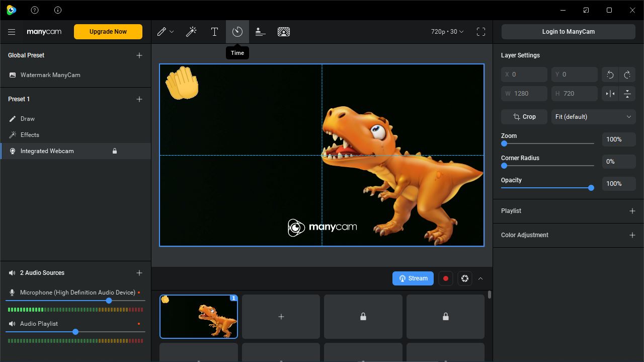The image size is (644, 362).
Task: Expand the Playlist section
Action: [632, 211]
